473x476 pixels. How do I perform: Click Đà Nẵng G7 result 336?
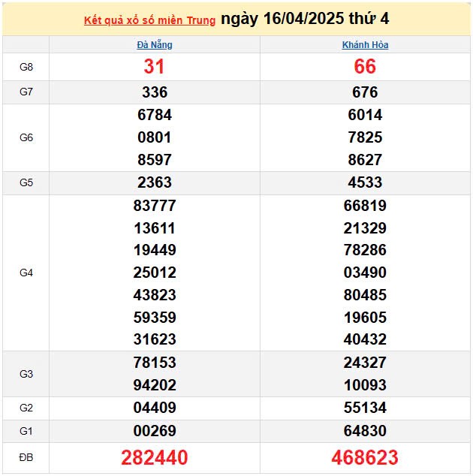pyautogui.click(x=155, y=92)
